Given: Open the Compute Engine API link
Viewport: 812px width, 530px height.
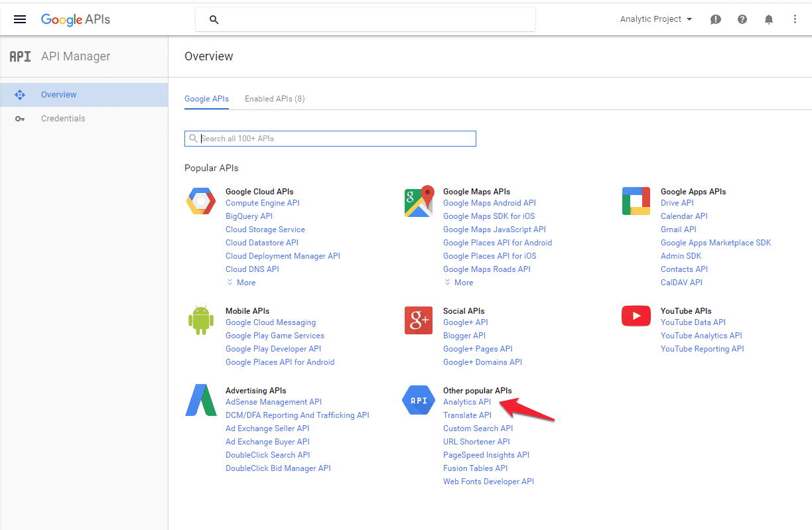Looking at the screenshot, I should coord(263,203).
